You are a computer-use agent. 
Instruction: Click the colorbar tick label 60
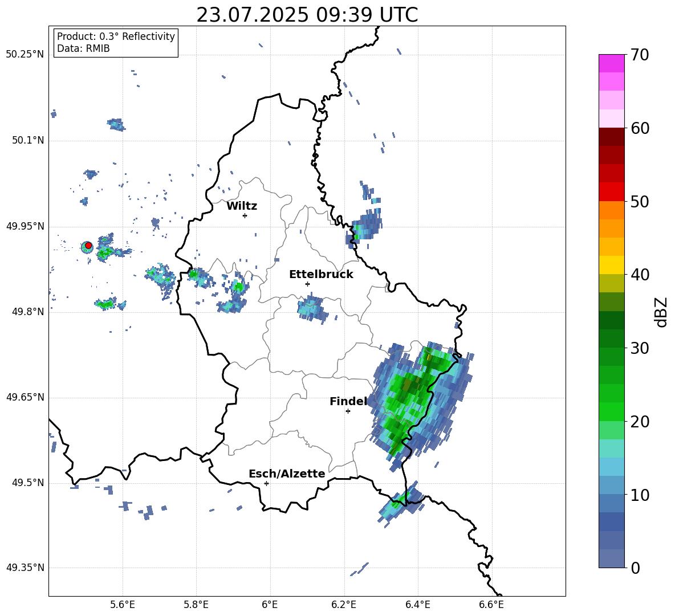click(x=640, y=128)
